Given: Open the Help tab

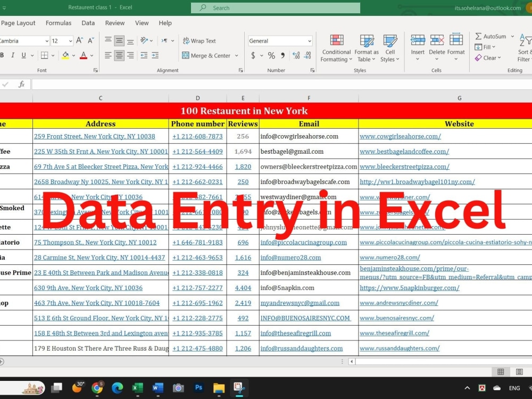Looking at the screenshot, I should pyautogui.click(x=165, y=23).
